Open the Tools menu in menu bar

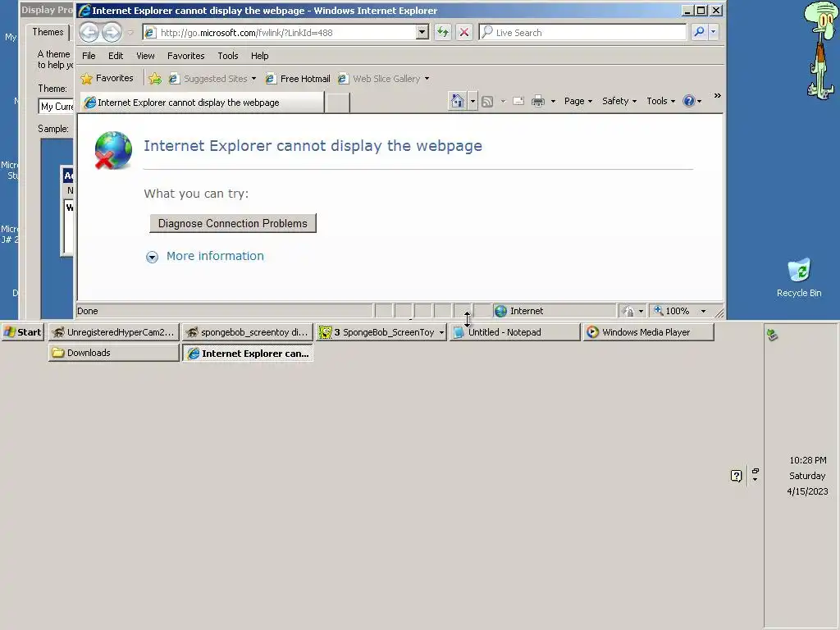tap(228, 56)
